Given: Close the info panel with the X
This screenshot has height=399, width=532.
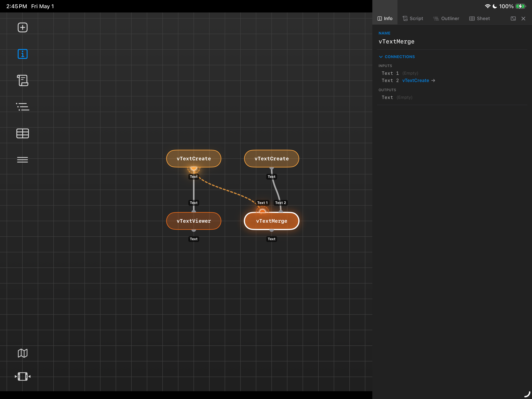Looking at the screenshot, I should click(x=523, y=19).
